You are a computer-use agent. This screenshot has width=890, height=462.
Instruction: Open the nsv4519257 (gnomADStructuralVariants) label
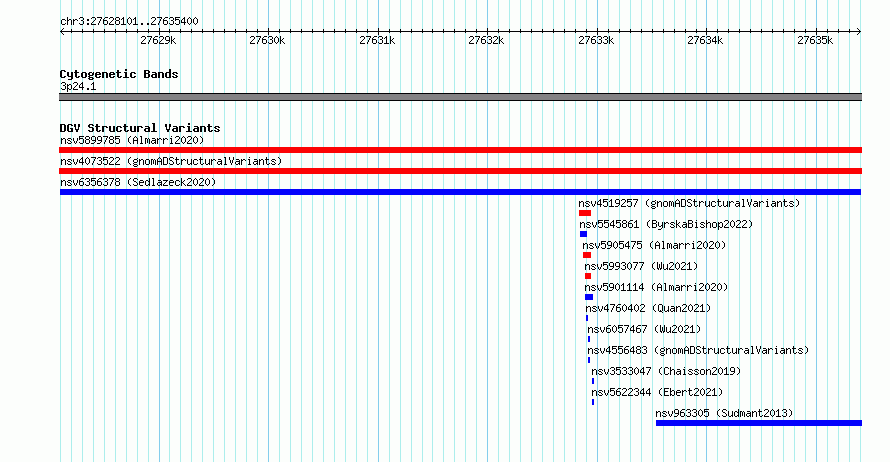689,203
